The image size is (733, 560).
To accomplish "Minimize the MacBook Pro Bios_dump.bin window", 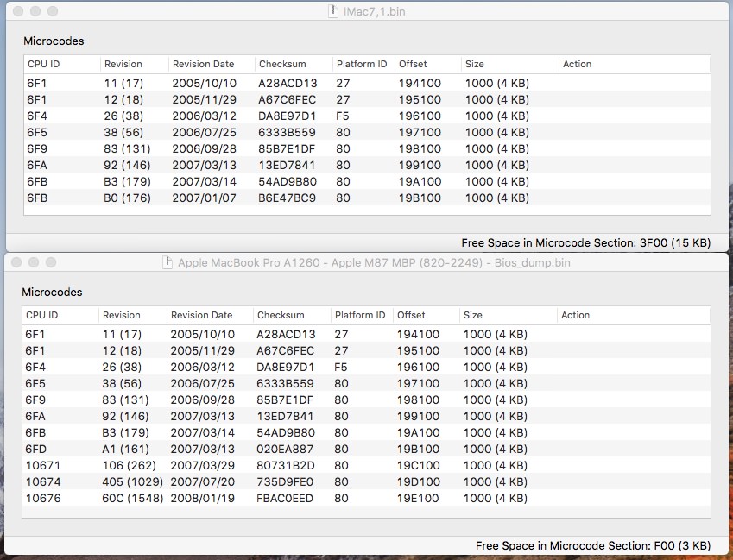I will [x=34, y=262].
